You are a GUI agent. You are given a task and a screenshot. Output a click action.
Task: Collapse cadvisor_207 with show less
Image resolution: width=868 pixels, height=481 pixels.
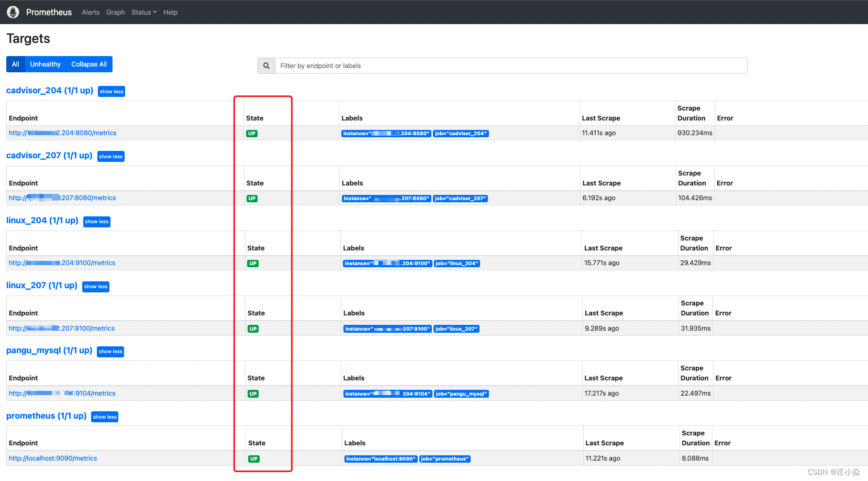click(x=111, y=157)
